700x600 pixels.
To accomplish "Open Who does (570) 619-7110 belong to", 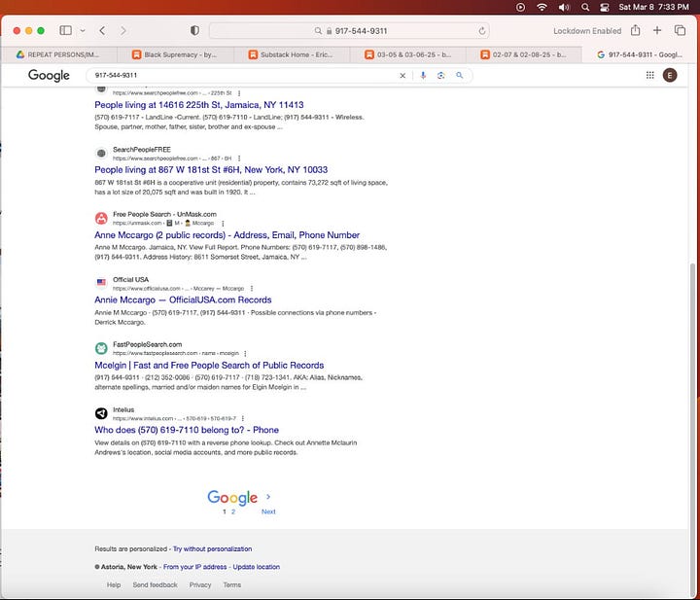I will coord(187,430).
